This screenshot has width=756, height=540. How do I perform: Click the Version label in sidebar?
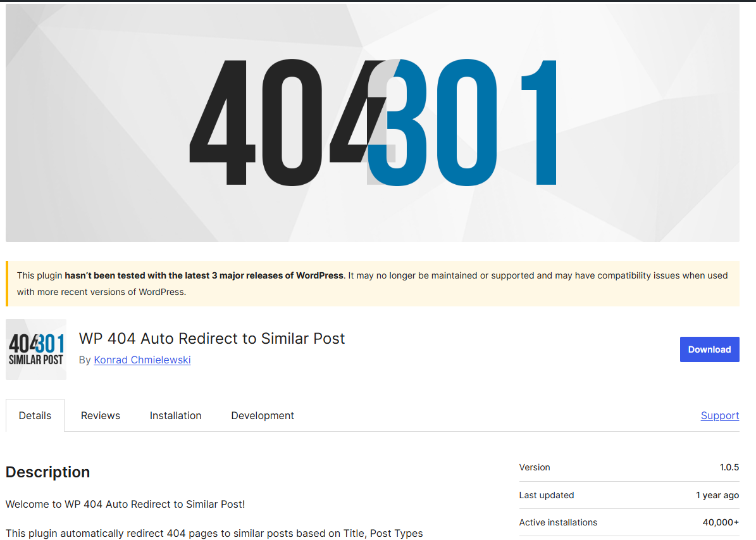click(534, 467)
